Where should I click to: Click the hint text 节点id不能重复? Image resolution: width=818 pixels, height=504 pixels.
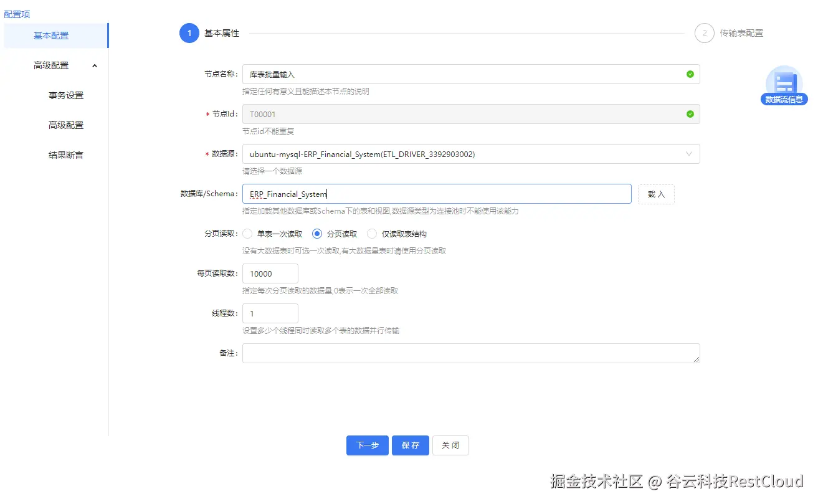(x=268, y=131)
